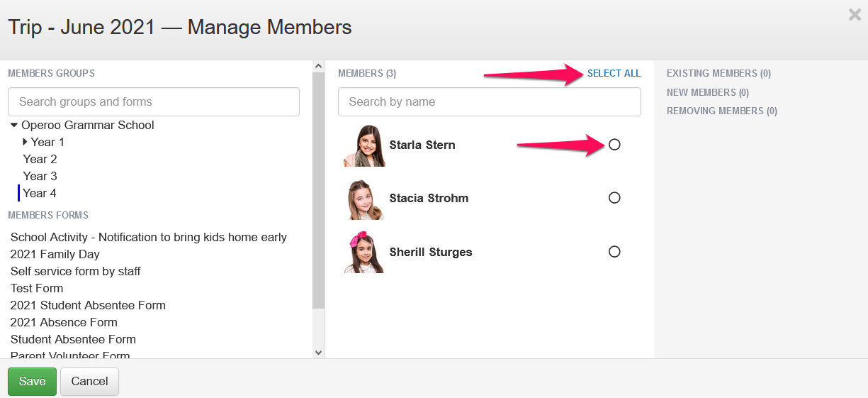Cancel managing members
Viewport: 868px width, 398px height.
89,381
